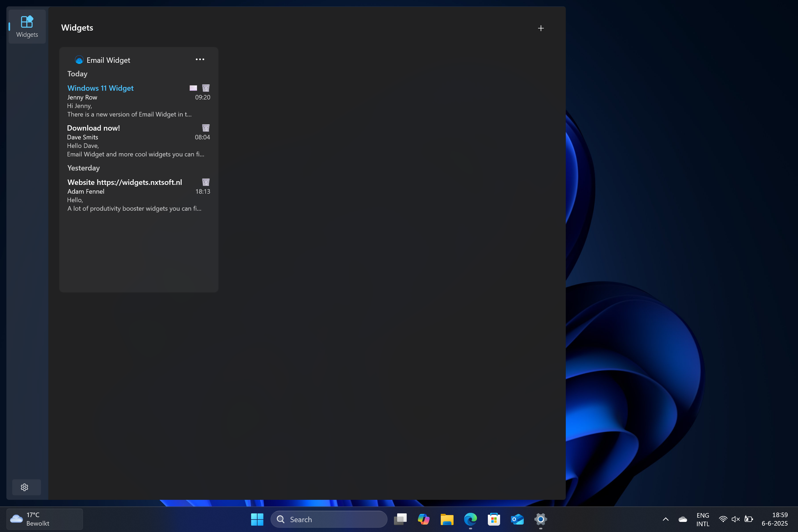The height and width of the screenshot is (532, 798).
Task: Open the Windows Start menu
Action: click(x=257, y=519)
